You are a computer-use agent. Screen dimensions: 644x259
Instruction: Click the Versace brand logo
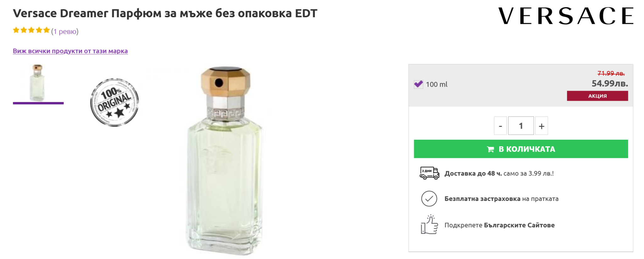pyautogui.click(x=565, y=16)
